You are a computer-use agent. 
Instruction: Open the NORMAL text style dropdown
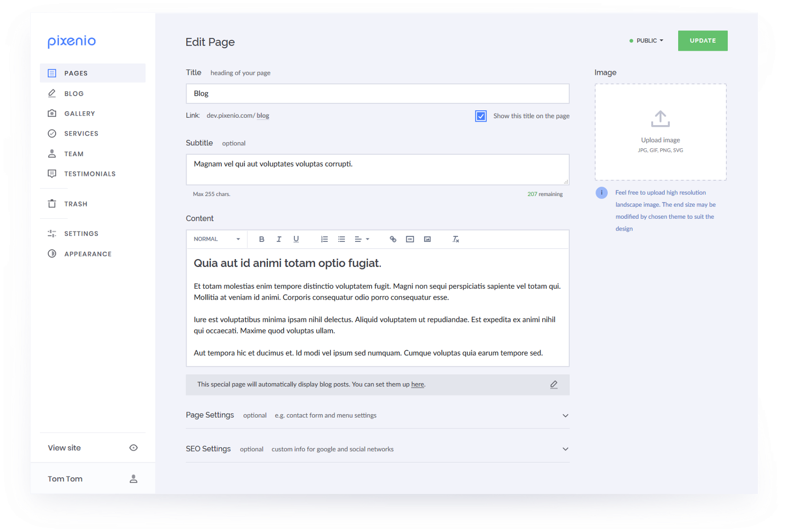(x=217, y=239)
